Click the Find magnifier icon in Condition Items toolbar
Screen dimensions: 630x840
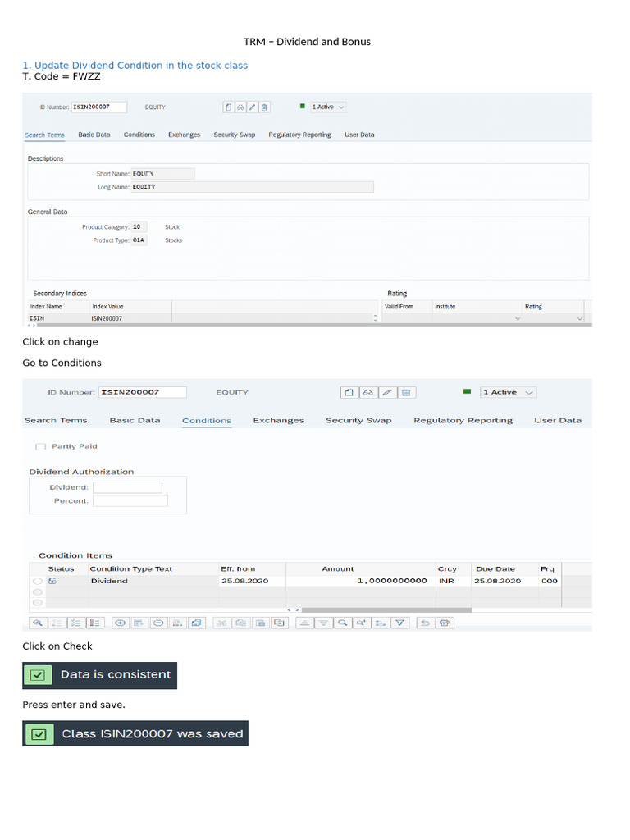343,623
